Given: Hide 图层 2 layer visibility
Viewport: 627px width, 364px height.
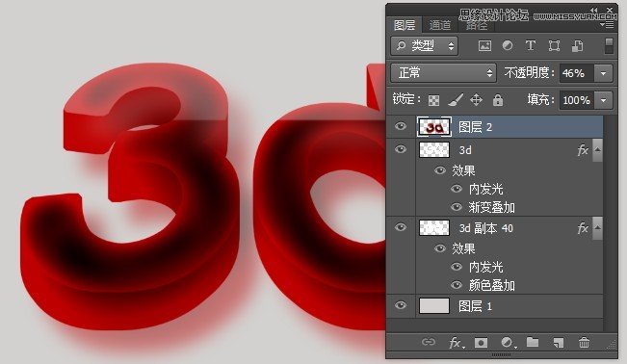Looking at the screenshot, I should [401, 127].
